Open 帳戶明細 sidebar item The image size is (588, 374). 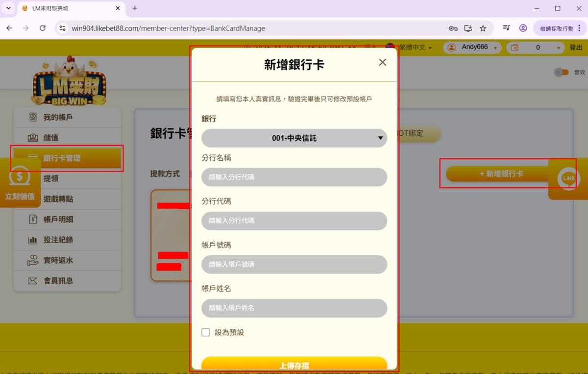point(67,220)
